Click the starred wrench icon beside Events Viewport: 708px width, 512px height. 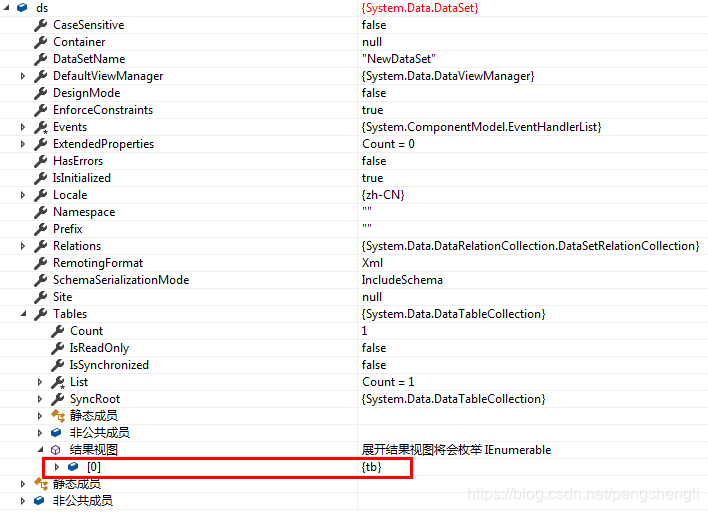[41, 127]
